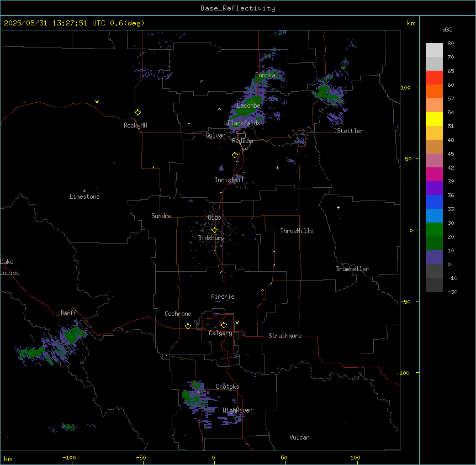Pick the slate purple 10 dBZ swatch
This screenshot has height=465, width=476.
(x=434, y=257)
